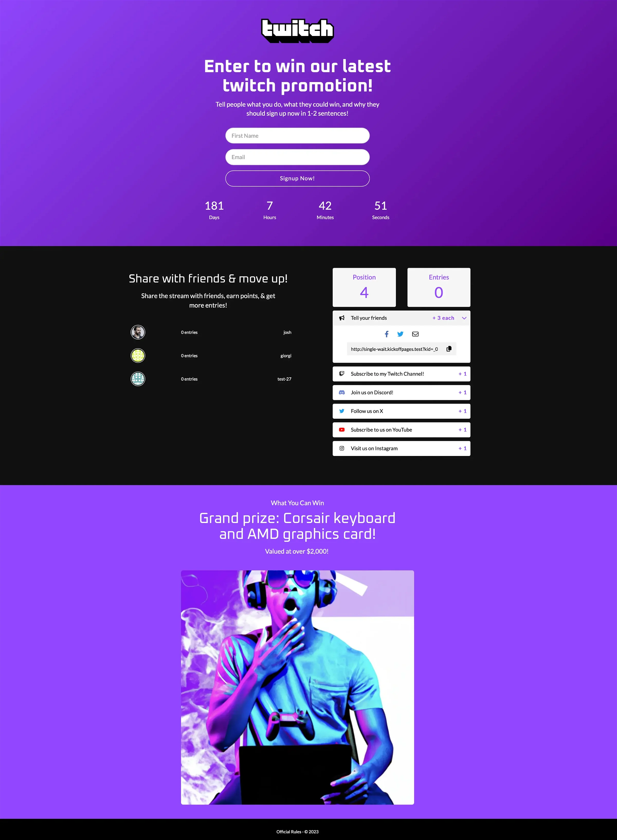Select the First Name input field
Image resolution: width=617 pixels, height=840 pixels.
tap(296, 136)
